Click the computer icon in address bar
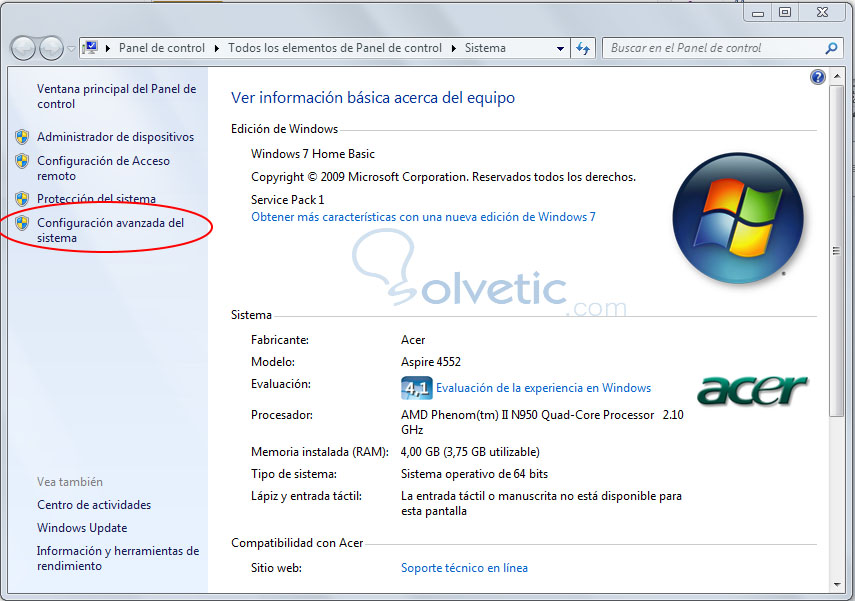Image resolution: width=855 pixels, height=601 pixels. point(91,48)
